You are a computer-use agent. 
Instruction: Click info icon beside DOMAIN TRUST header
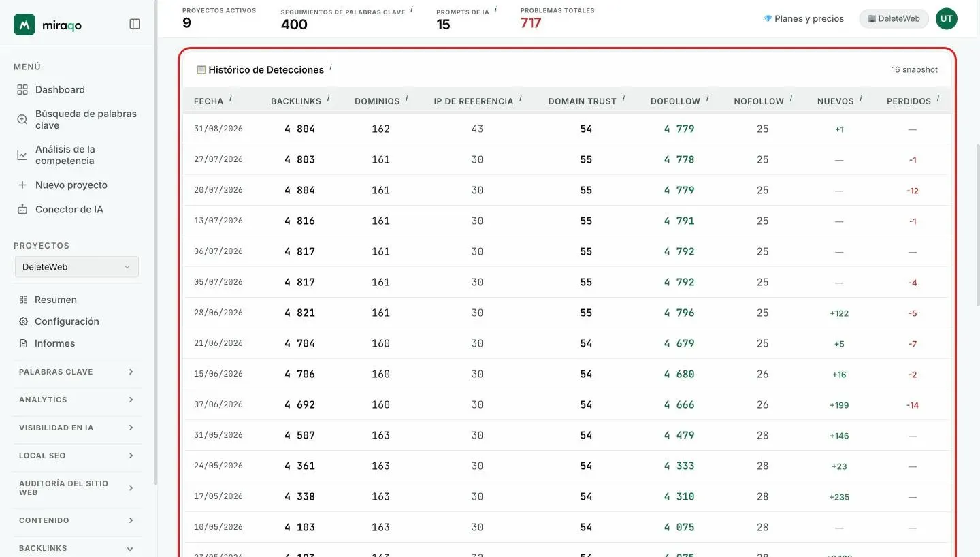(623, 99)
